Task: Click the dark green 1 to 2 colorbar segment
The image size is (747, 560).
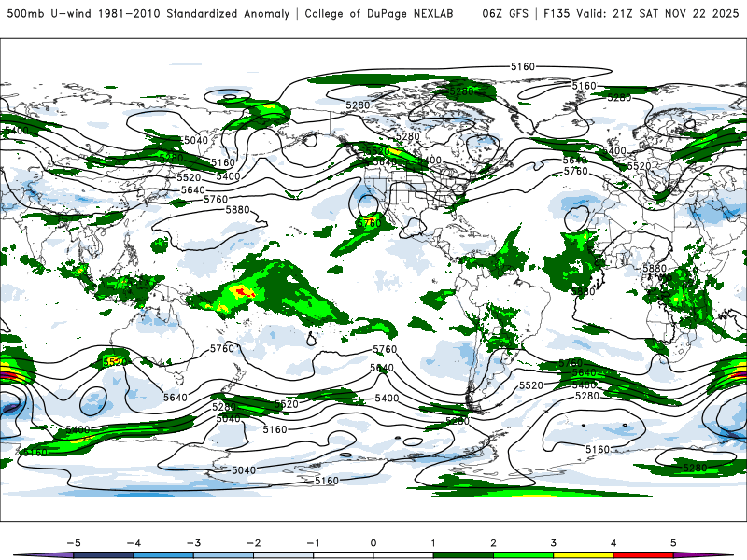Action: (463, 555)
